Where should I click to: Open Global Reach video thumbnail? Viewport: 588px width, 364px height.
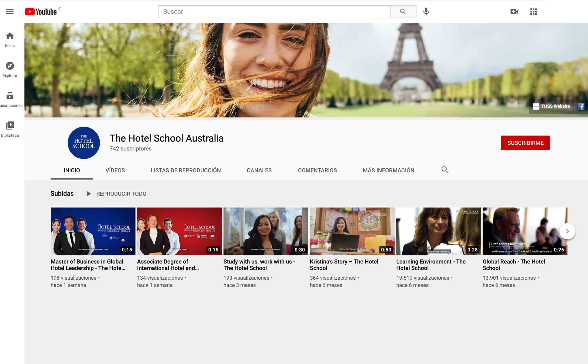tap(525, 231)
